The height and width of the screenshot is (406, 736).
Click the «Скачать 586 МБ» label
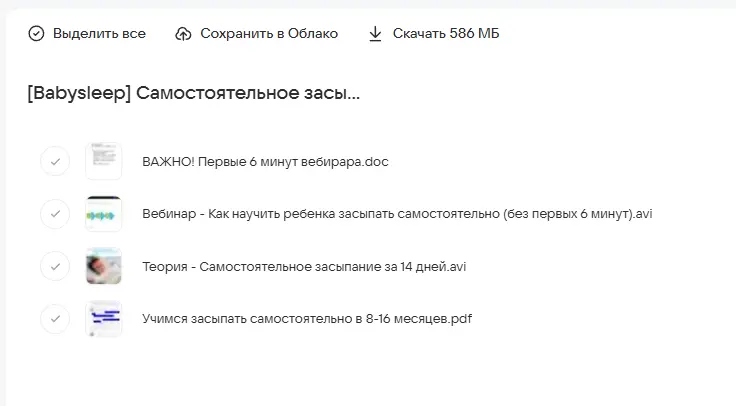[446, 34]
